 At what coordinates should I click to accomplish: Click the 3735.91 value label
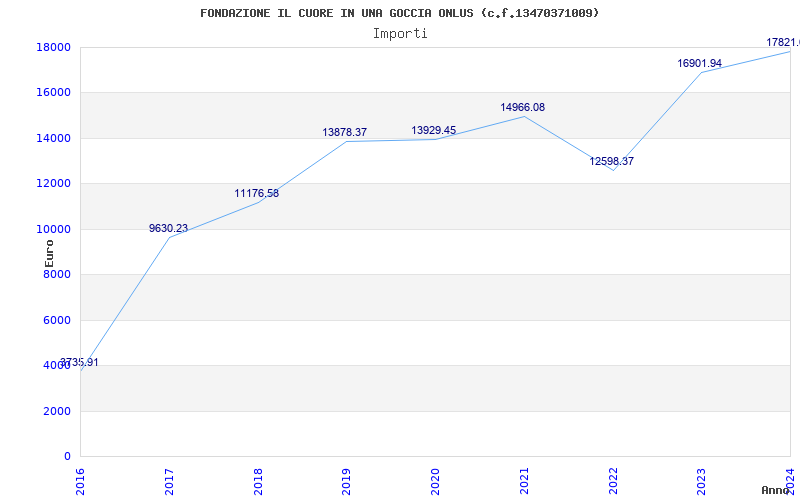(79, 362)
